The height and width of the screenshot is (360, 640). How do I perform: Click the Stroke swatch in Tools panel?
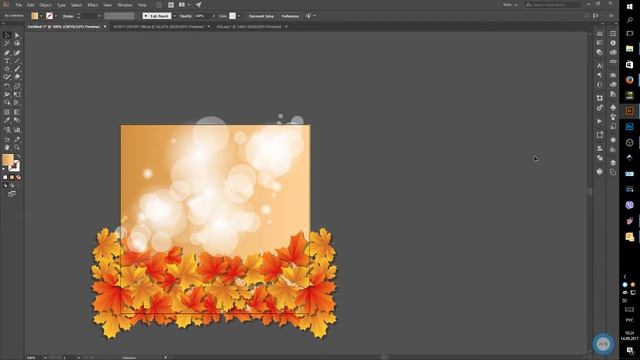click(x=14, y=166)
